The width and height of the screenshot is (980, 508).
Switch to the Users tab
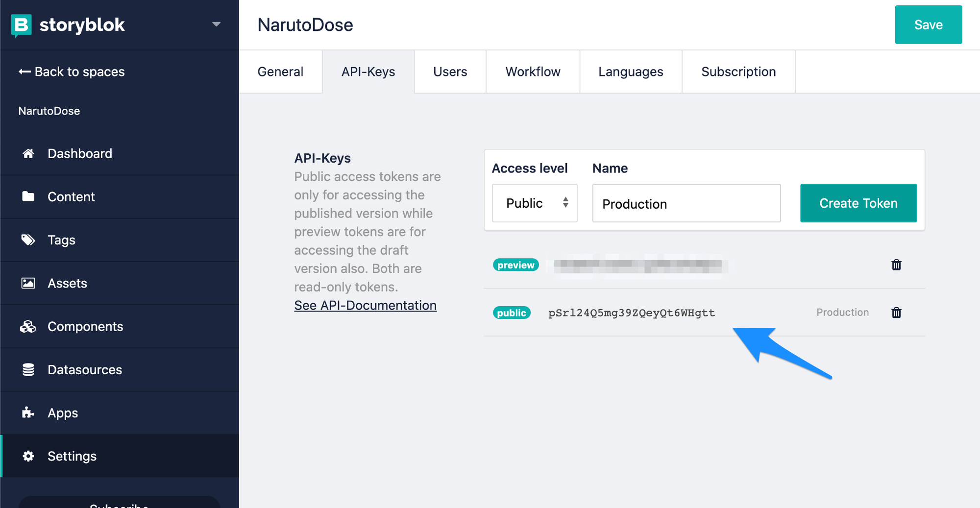click(x=450, y=72)
